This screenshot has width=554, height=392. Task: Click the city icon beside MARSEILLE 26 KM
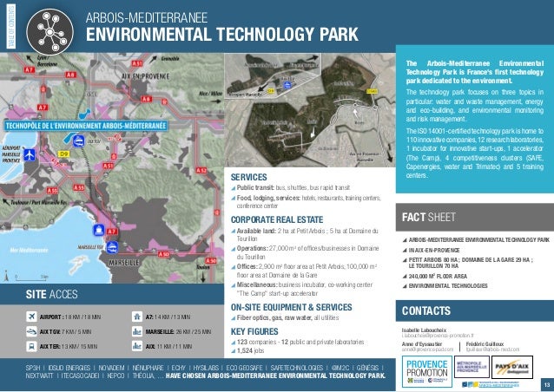click(137, 331)
